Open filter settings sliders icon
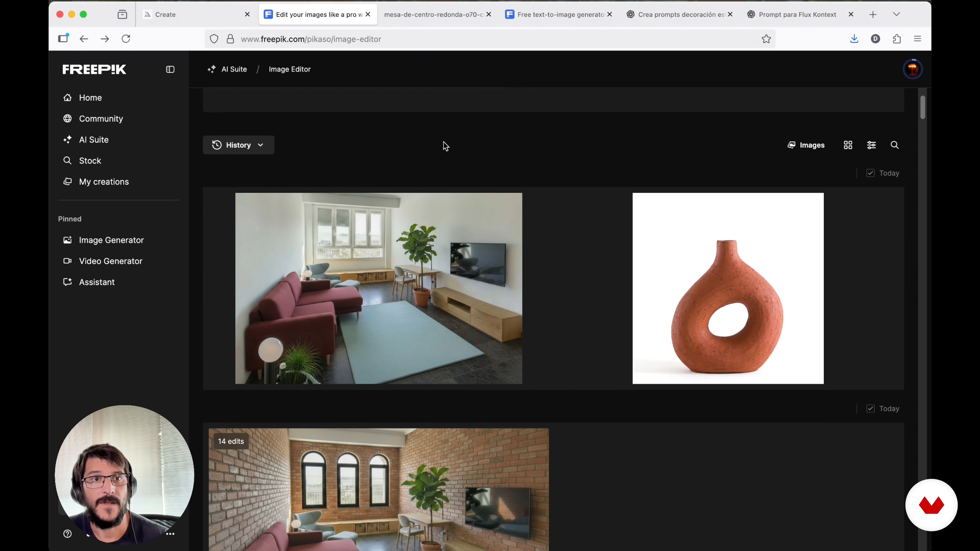The height and width of the screenshot is (551, 980). tap(871, 145)
